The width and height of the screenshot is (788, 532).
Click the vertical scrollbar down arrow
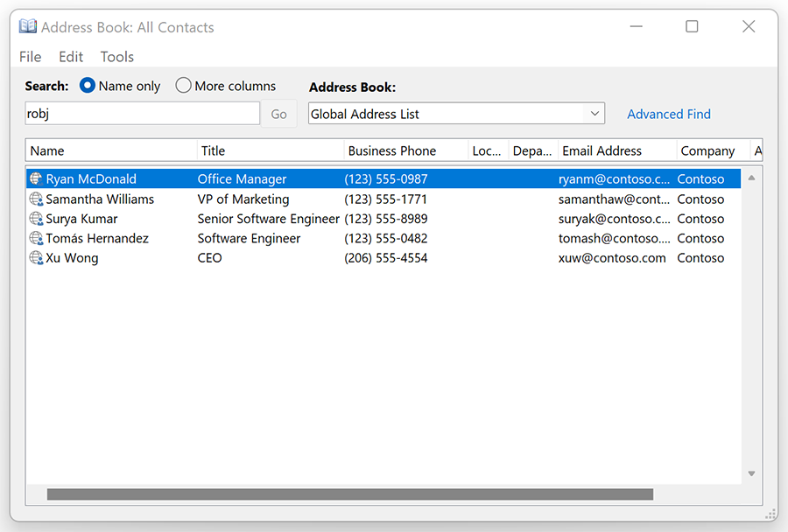coord(751,473)
